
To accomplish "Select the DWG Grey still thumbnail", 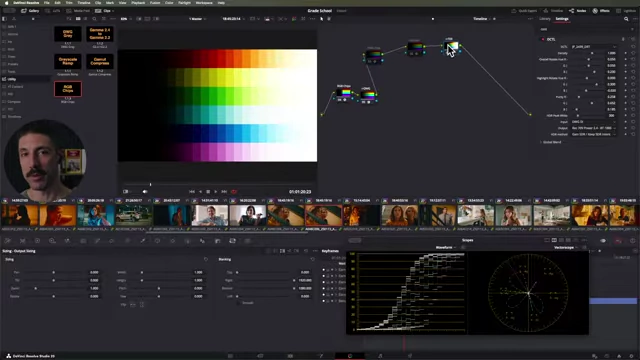I will coord(68,34).
